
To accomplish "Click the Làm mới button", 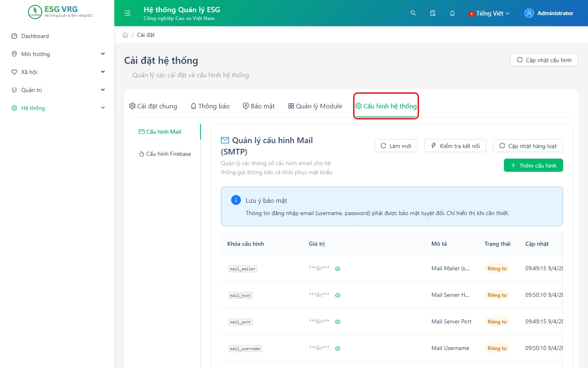I will pyautogui.click(x=396, y=146).
